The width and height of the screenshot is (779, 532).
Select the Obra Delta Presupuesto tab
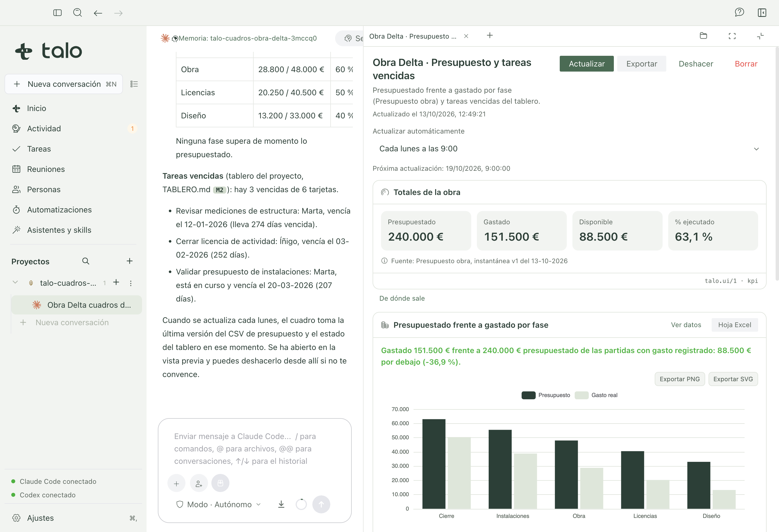[413, 36]
